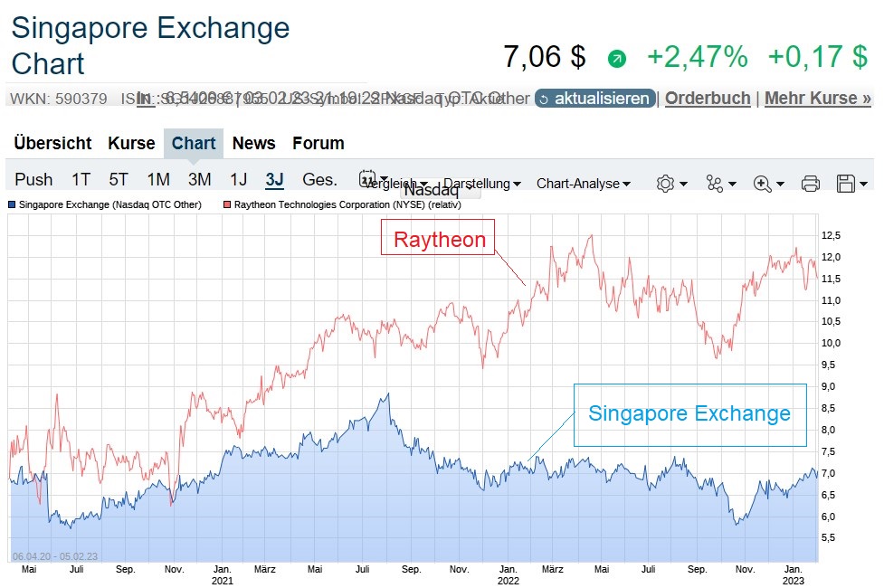Set time range to 1T
Viewport: 884px width, 588px height.
coord(81,179)
